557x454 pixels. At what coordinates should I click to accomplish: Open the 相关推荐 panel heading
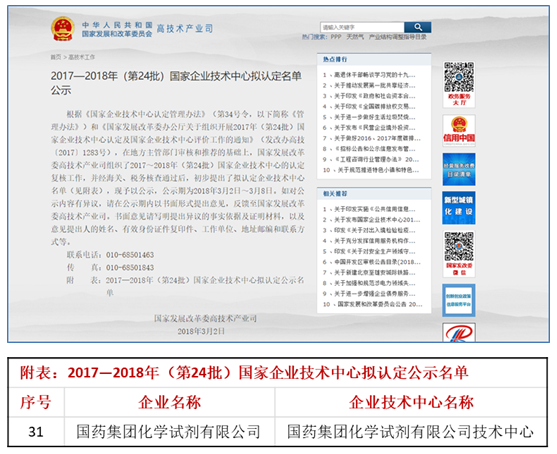click(x=335, y=194)
